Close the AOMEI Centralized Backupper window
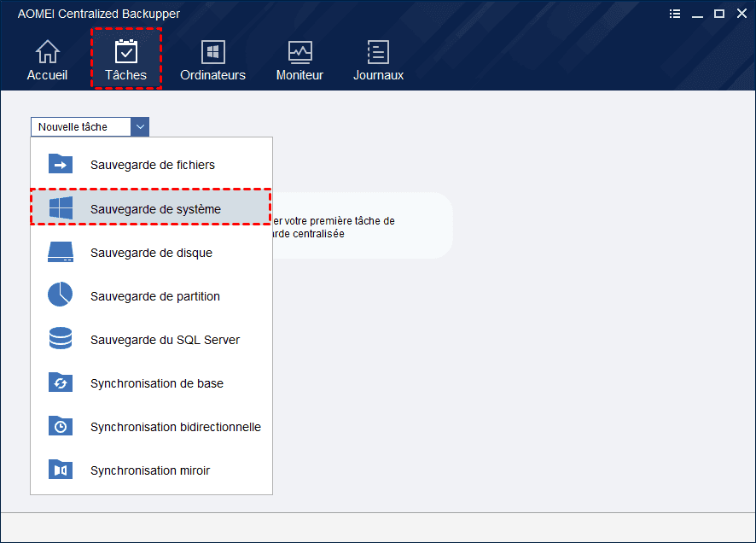756x543 pixels. (742, 14)
